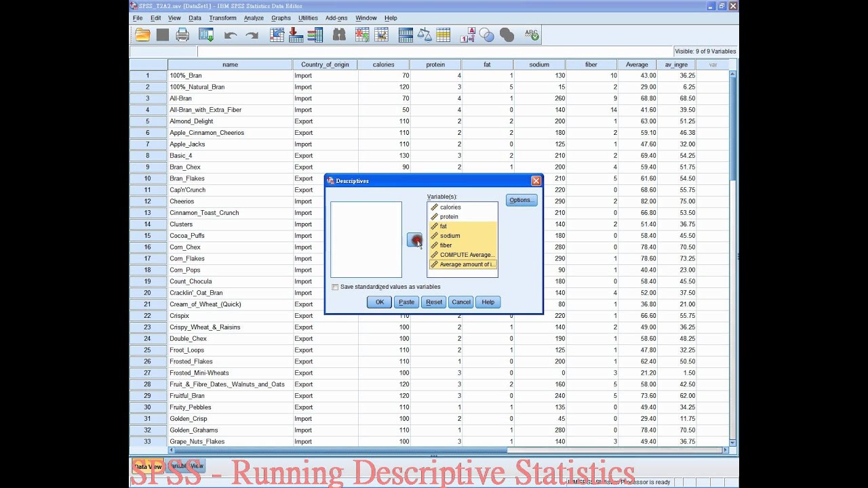
Task: Click the 'Golden_Grahams' name cell
Action: (230, 430)
